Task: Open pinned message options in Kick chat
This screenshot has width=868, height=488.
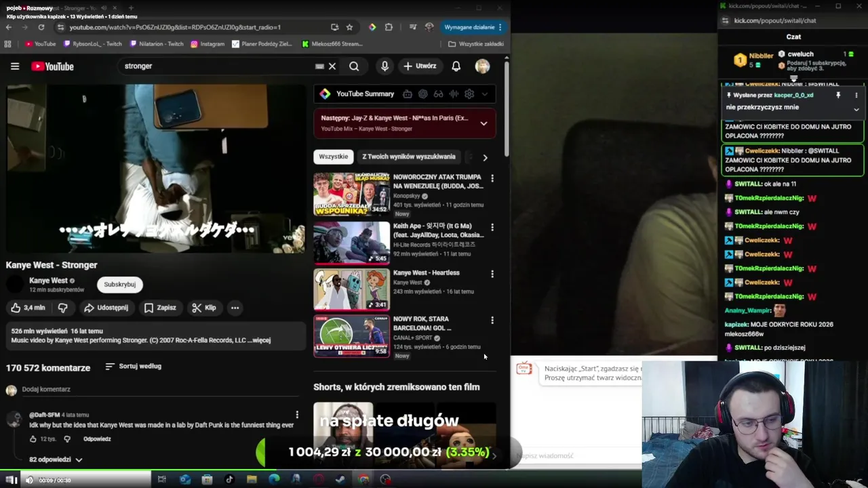Action: tap(856, 96)
